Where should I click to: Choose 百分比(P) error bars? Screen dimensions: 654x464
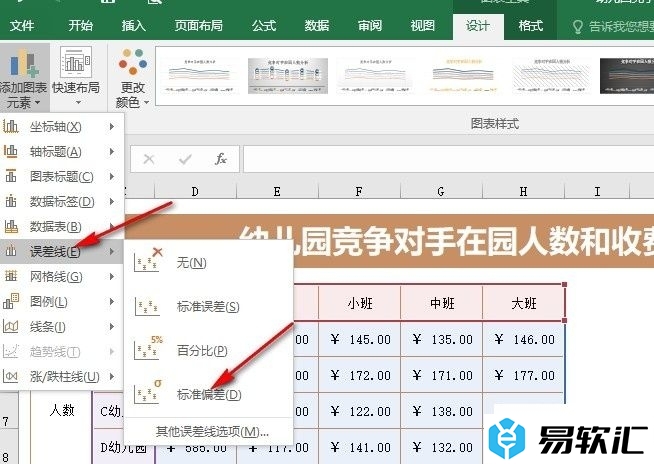tap(201, 351)
